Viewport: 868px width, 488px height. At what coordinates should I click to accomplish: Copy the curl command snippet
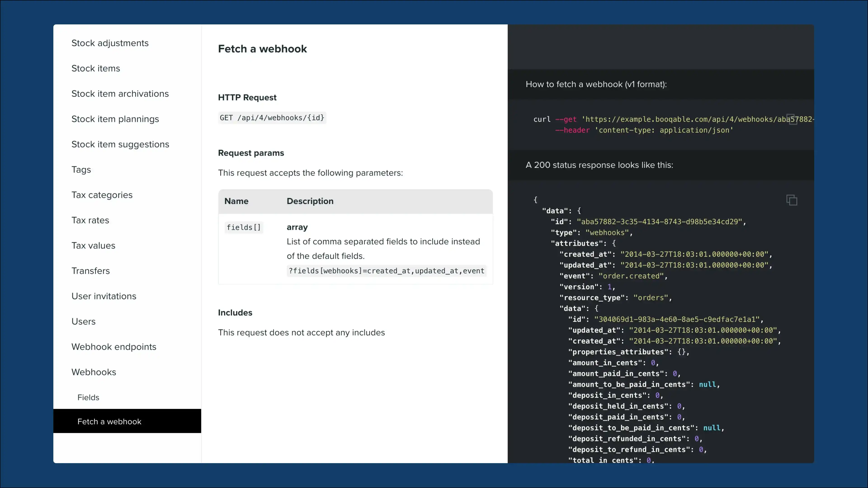click(x=792, y=119)
